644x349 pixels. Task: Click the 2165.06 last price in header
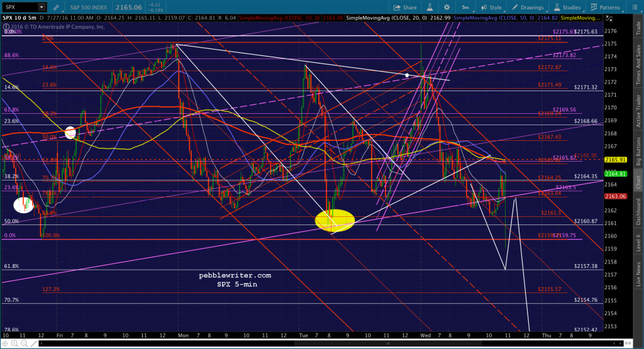(x=128, y=8)
